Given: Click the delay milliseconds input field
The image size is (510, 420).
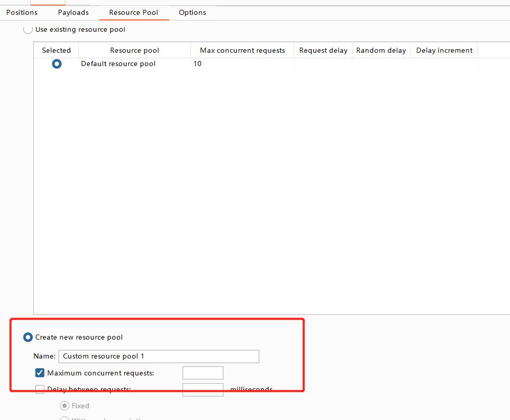Looking at the screenshot, I should tap(202, 390).
